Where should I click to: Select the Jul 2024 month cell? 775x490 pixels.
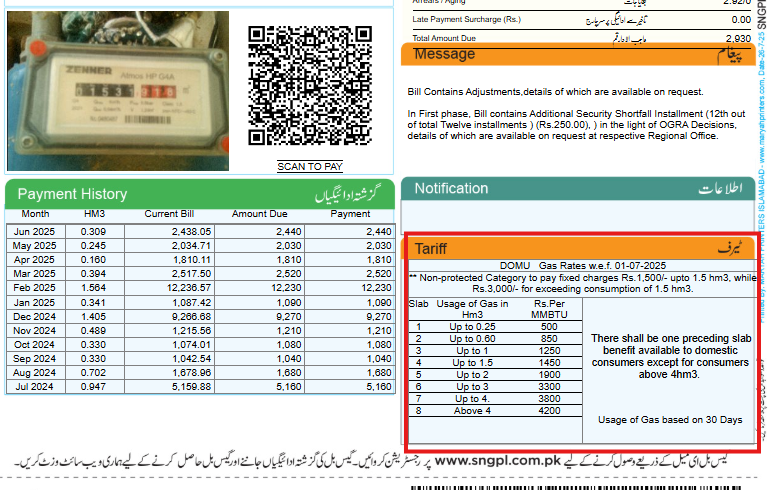(x=35, y=387)
